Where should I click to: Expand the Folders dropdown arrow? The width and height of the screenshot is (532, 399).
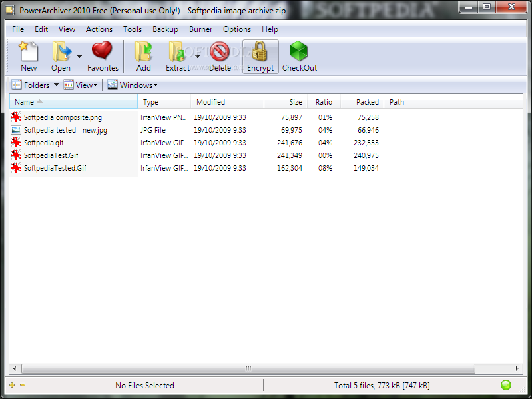(57, 85)
